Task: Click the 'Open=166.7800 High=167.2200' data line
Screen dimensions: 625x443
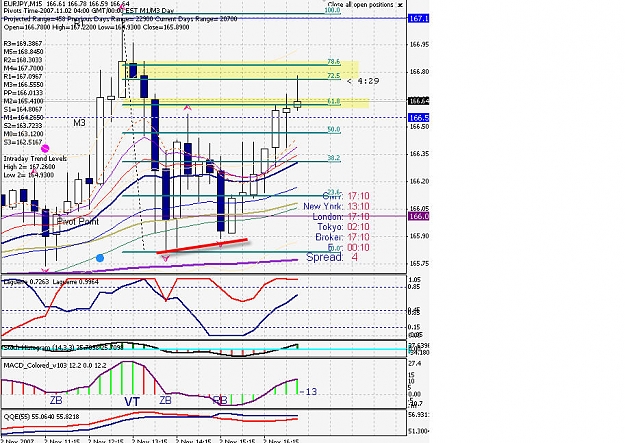Action: [x=96, y=27]
